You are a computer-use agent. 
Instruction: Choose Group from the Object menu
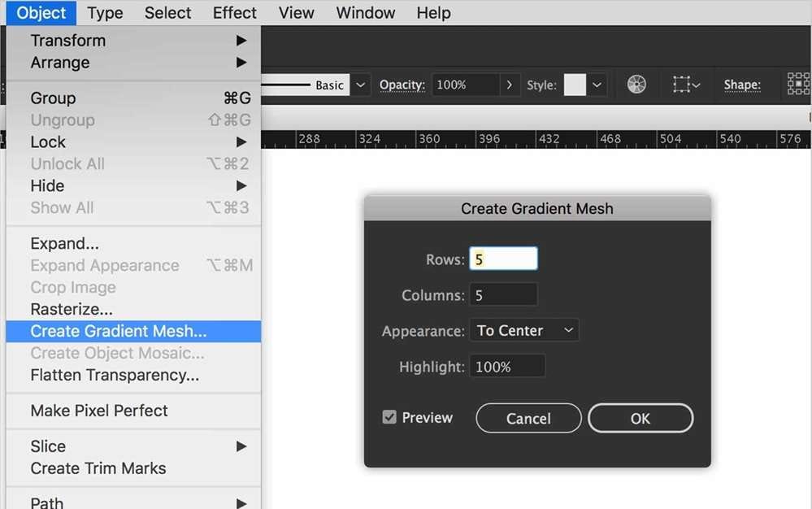point(133,98)
